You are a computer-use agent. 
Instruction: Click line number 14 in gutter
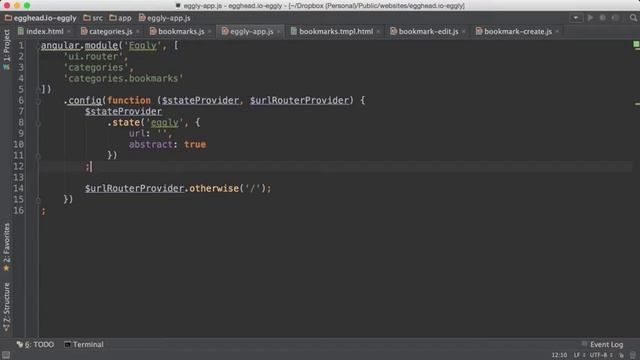coord(18,188)
